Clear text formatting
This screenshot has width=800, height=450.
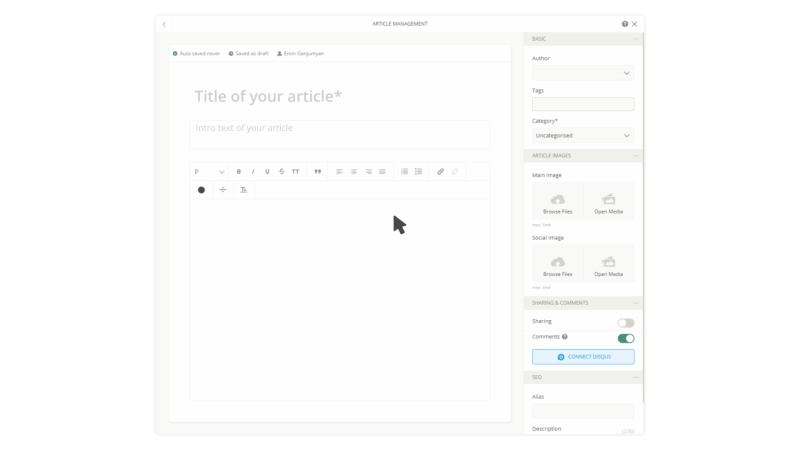(244, 190)
